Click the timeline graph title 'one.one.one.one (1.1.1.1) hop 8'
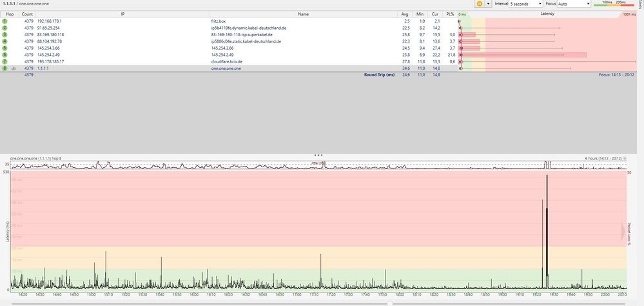This screenshot has width=644, height=306. [35, 158]
